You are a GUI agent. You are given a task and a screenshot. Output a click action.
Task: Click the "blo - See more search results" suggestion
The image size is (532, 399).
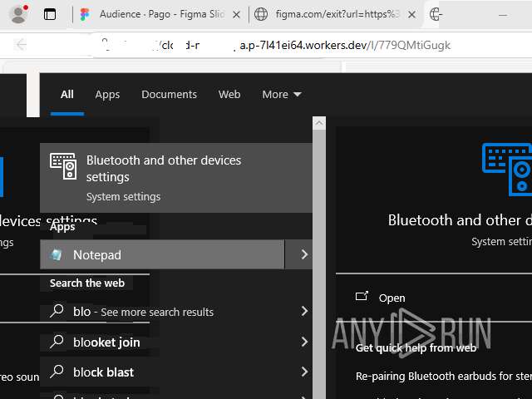coord(143,312)
